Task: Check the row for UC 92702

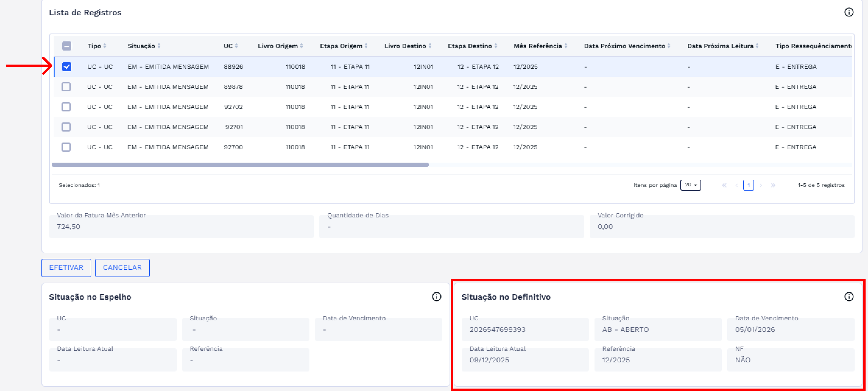Action: coord(66,107)
